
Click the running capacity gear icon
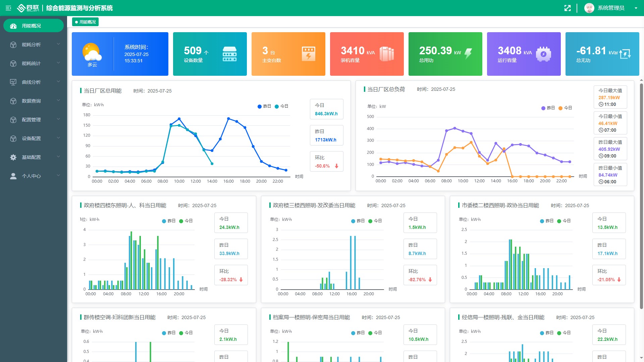(543, 54)
